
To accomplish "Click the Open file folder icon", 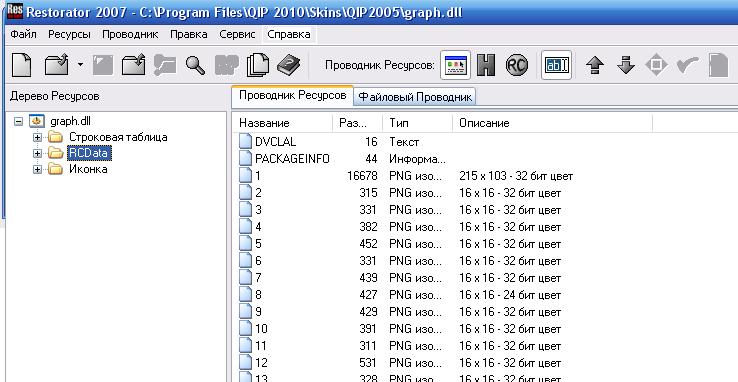I will point(56,65).
